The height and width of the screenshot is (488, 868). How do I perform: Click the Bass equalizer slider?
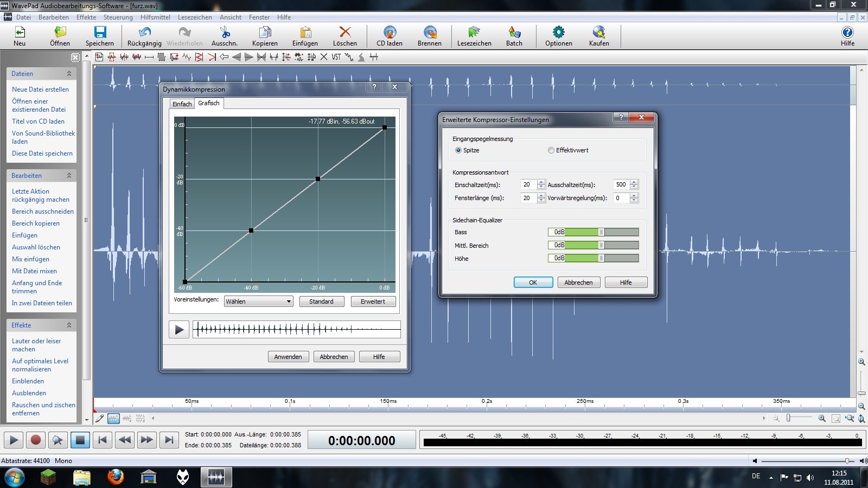point(601,232)
